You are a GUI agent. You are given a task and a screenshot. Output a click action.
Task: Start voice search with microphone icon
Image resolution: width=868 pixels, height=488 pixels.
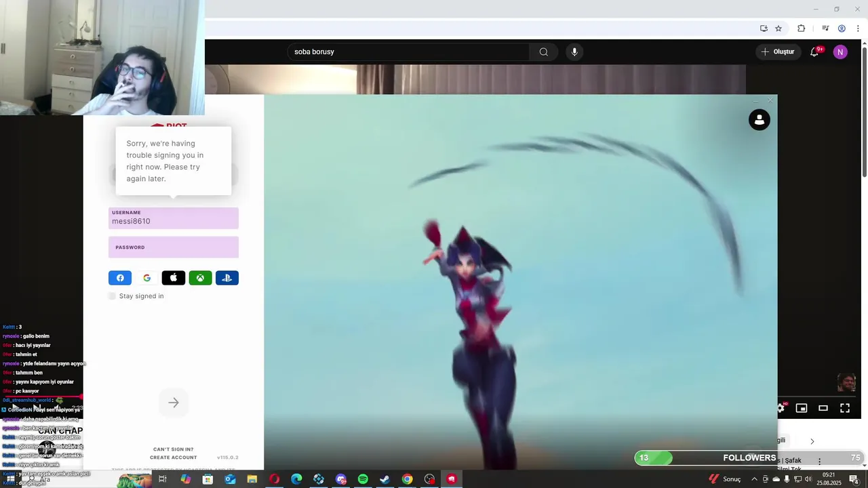pyautogui.click(x=574, y=52)
